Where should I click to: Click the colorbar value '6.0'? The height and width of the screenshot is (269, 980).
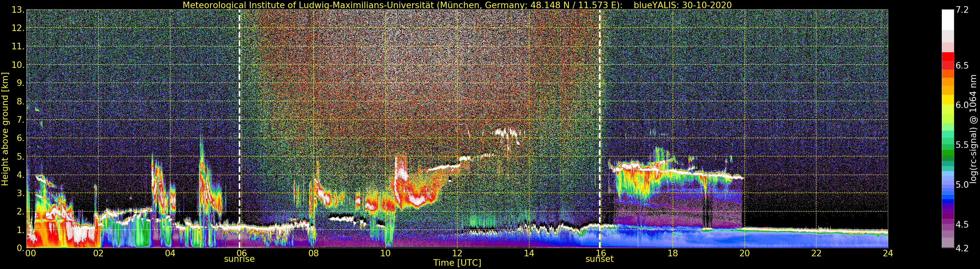pos(962,105)
